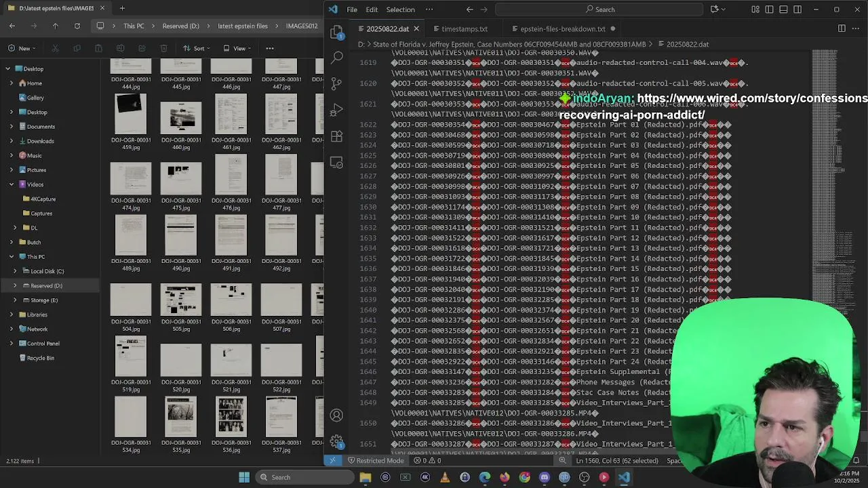Open VLC from the taskbar
The image size is (868, 488).
tap(445, 477)
